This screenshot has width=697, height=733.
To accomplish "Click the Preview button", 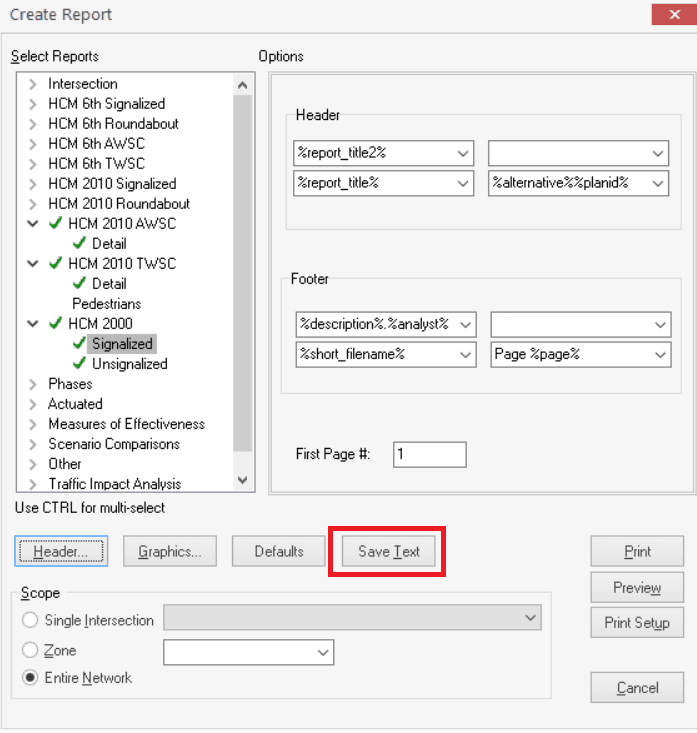I will point(637,588).
